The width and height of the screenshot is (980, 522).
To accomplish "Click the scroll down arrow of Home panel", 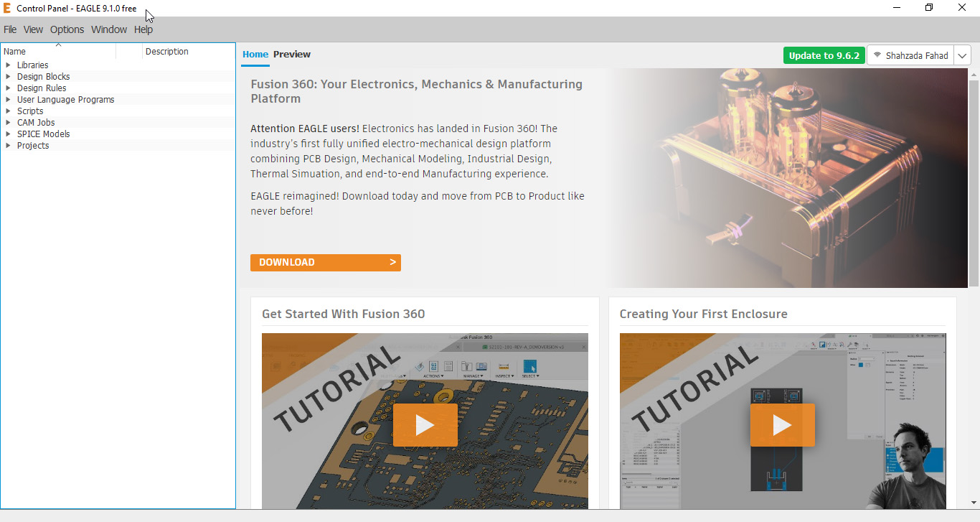I will [974, 503].
